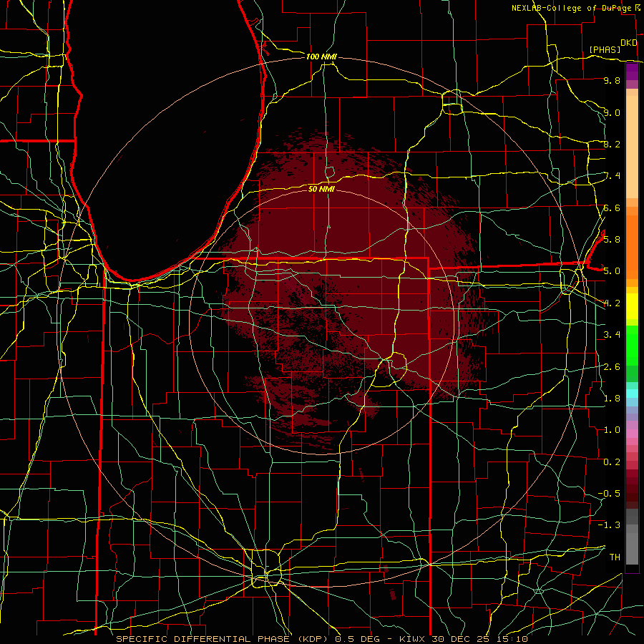Click the purple top segment of the color bar
Screen dimensions: 644x644
632,72
